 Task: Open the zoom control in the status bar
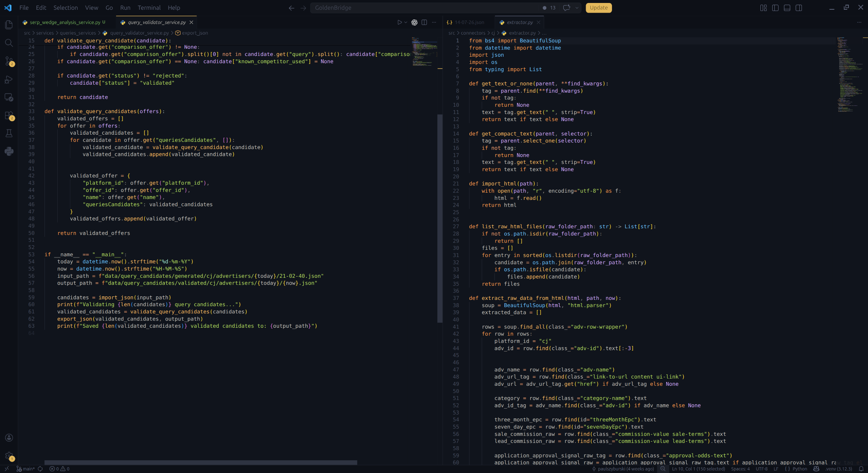pos(663,469)
